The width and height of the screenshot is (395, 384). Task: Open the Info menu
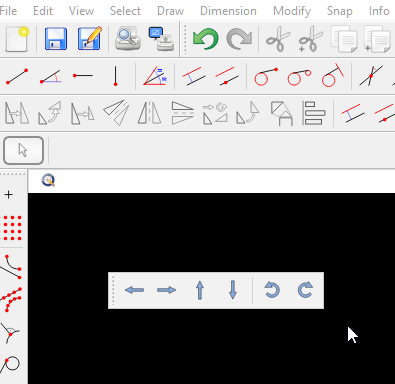(379, 11)
